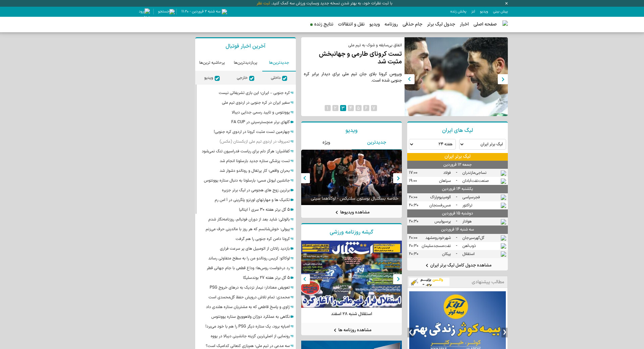Image resolution: width=644 pixels, height=349 pixels.
Task: Jump to headline slide number ۷
Action: (374, 108)
